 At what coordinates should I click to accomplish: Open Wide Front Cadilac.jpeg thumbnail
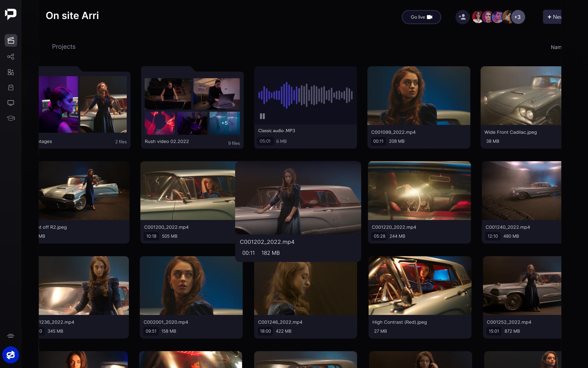pos(521,96)
